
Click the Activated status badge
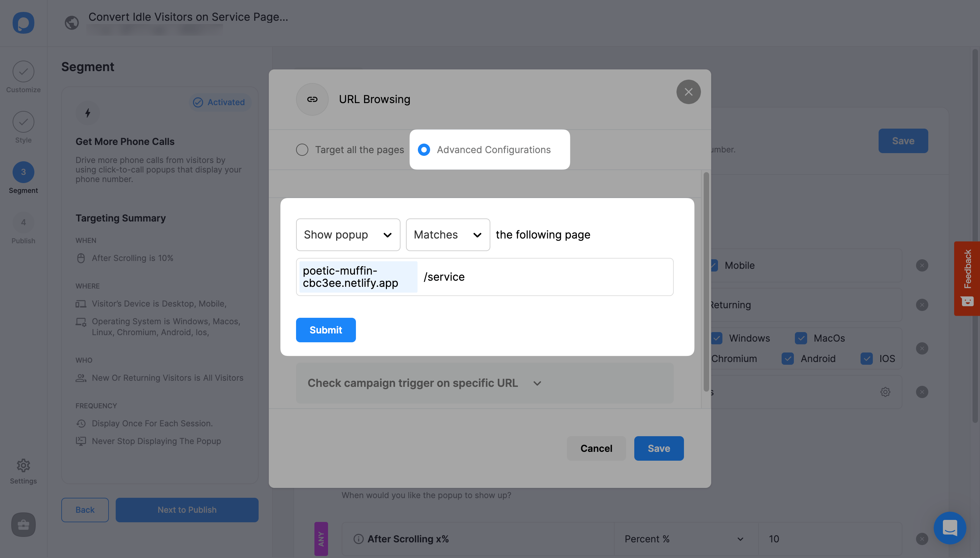click(219, 102)
